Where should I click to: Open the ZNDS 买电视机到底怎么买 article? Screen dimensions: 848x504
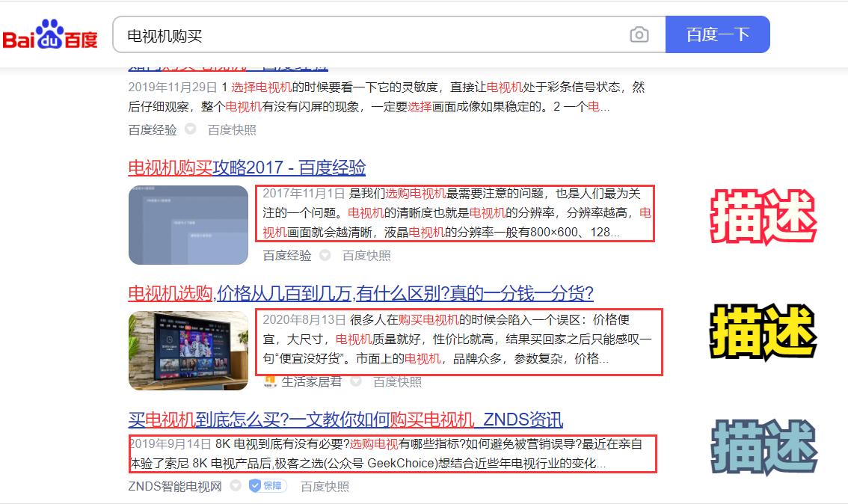(x=345, y=420)
